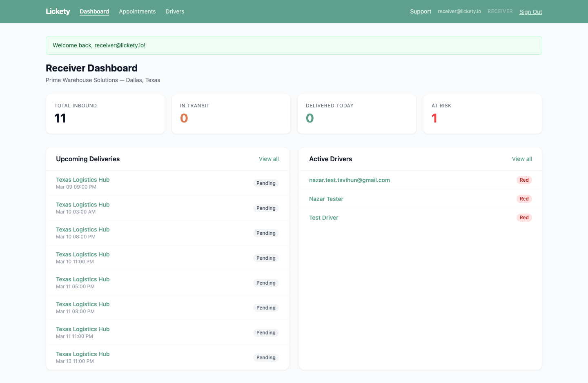Open the Support page
The width and height of the screenshot is (588, 383).
421,11
